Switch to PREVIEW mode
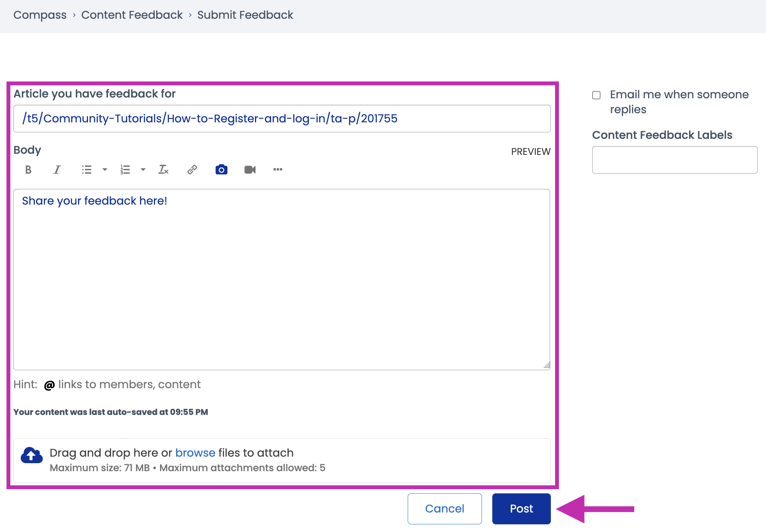The image size is (766, 532). tap(531, 151)
